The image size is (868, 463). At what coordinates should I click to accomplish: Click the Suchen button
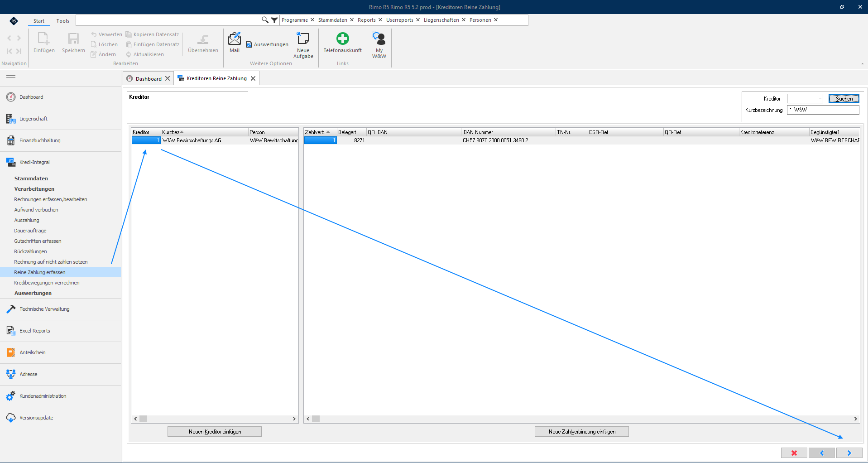click(x=844, y=99)
